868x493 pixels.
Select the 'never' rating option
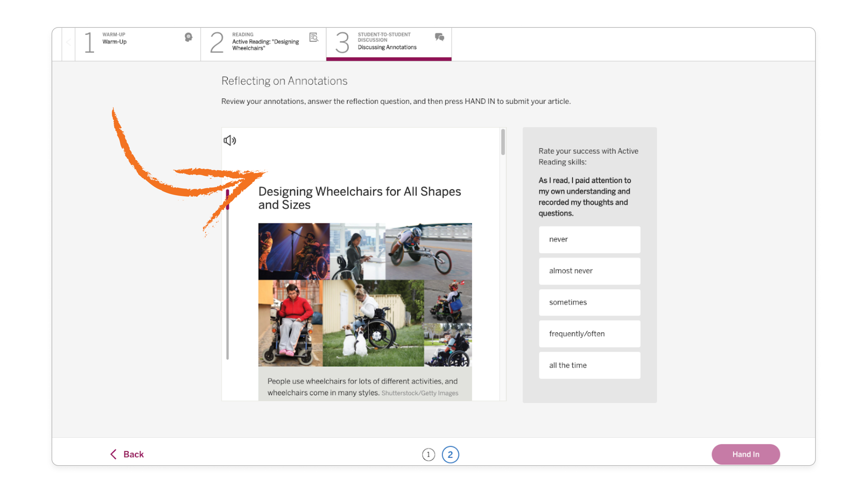(589, 239)
